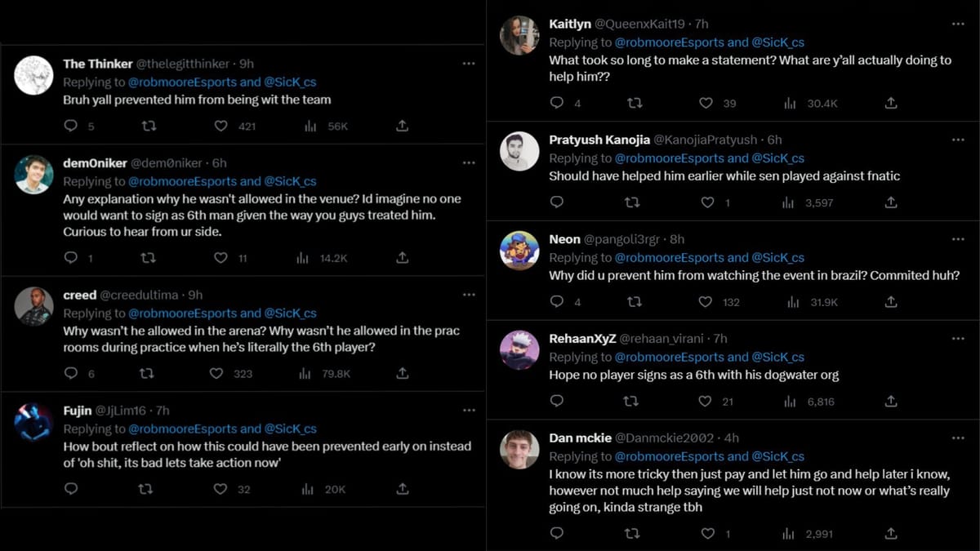980x551 pixels.
Task: Retweet dem0niker's tweet
Action: (x=148, y=258)
